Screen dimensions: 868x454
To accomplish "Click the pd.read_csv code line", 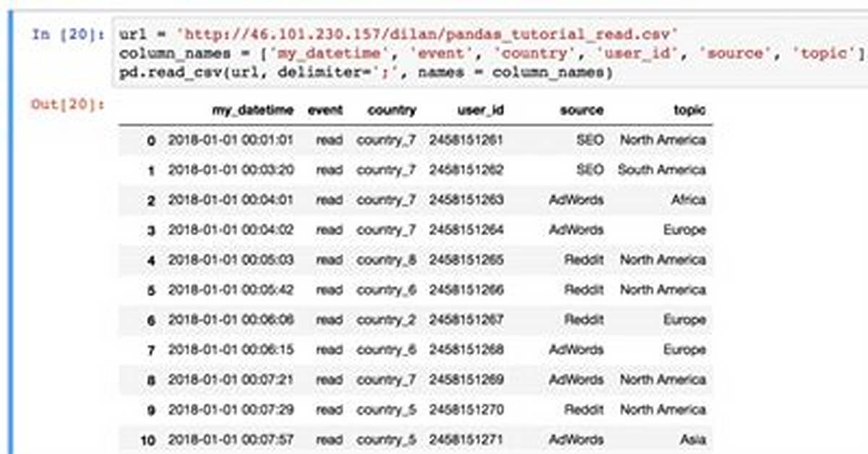I will [366, 72].
